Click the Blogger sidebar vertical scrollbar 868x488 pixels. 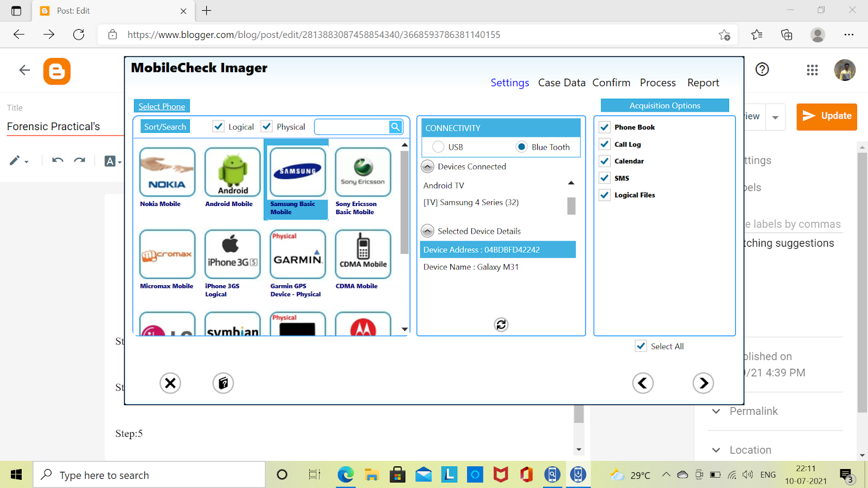click(x=862, y=282)
